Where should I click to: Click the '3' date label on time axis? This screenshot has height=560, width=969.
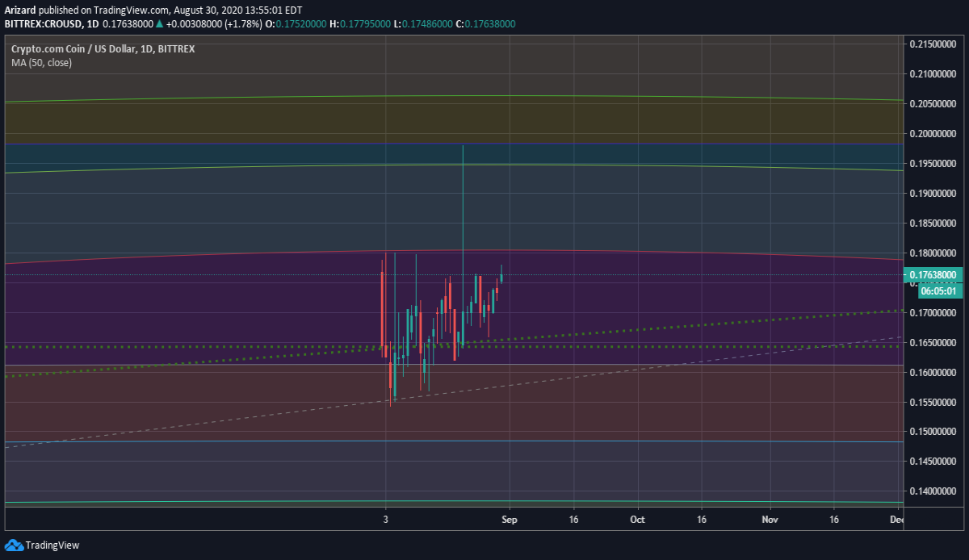tap(386, 520)
